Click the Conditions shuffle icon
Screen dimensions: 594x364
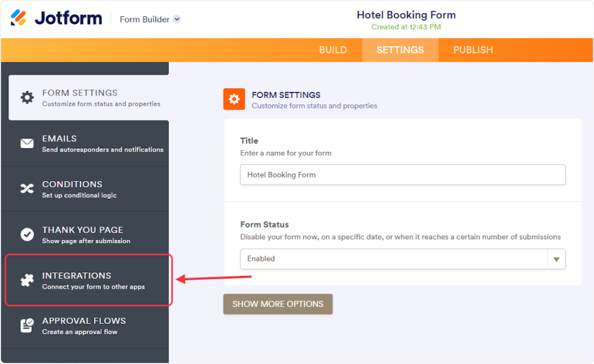click(27, 188)
